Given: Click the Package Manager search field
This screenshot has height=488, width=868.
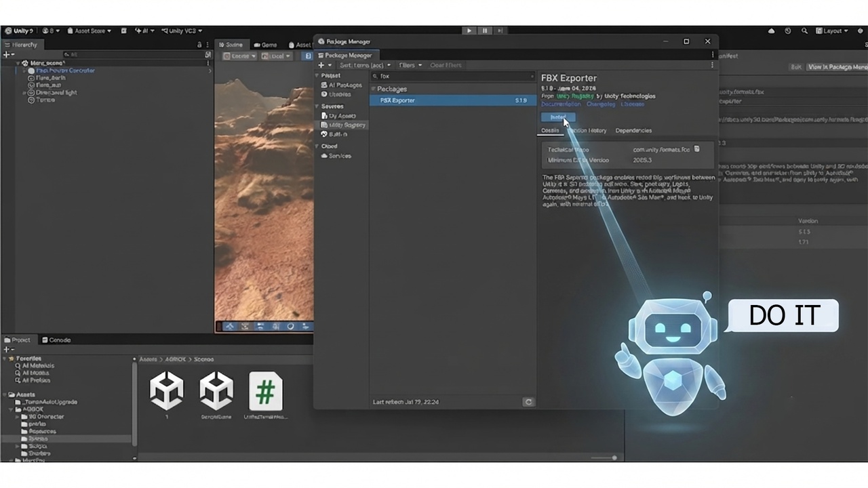Looking at the screenshot, I should 453,77.
